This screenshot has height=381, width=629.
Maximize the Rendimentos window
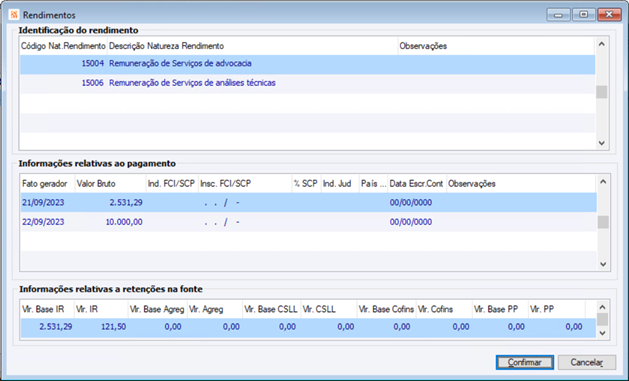(x=584, y=15)
